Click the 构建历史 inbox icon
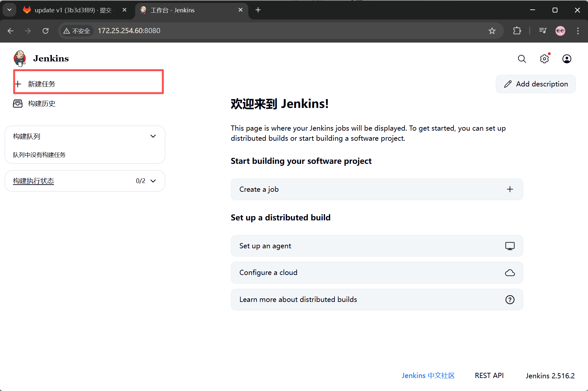588x391 pixels. [x=18, y=103]
